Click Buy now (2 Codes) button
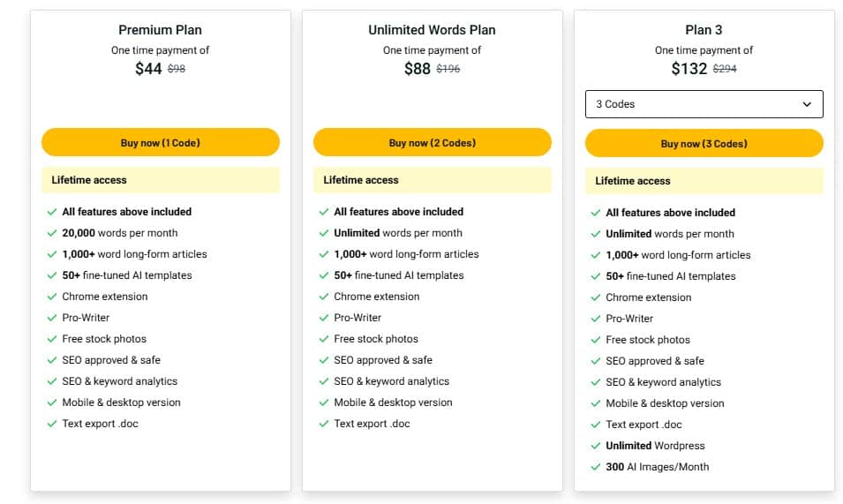Screen dimensions: 843x504 point(432,143)
